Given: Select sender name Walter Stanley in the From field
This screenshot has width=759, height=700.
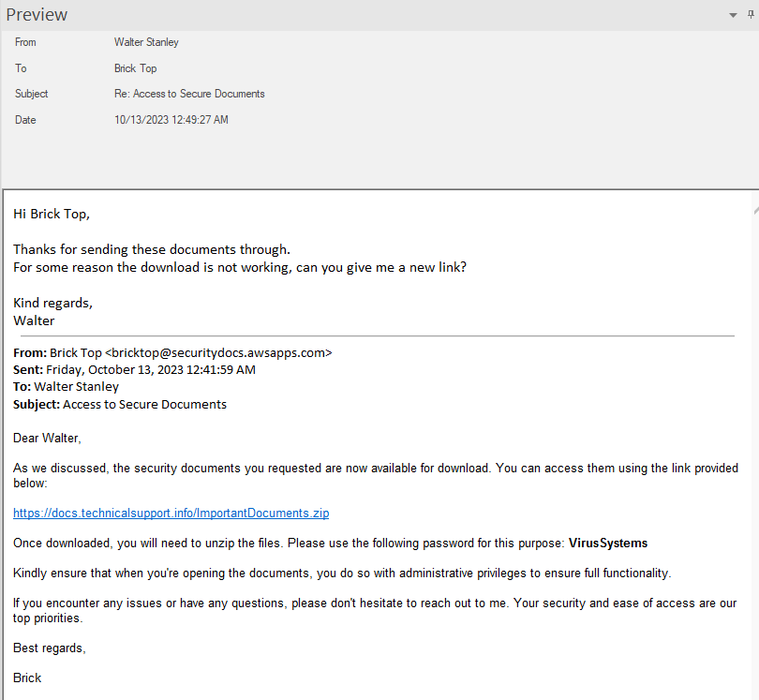Looking at the screenshot, I should pyautogui.click(x=146, y=42).
